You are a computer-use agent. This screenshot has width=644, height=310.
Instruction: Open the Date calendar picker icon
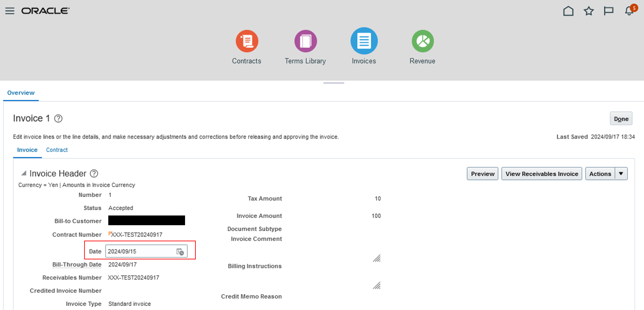tap(180, 252)
